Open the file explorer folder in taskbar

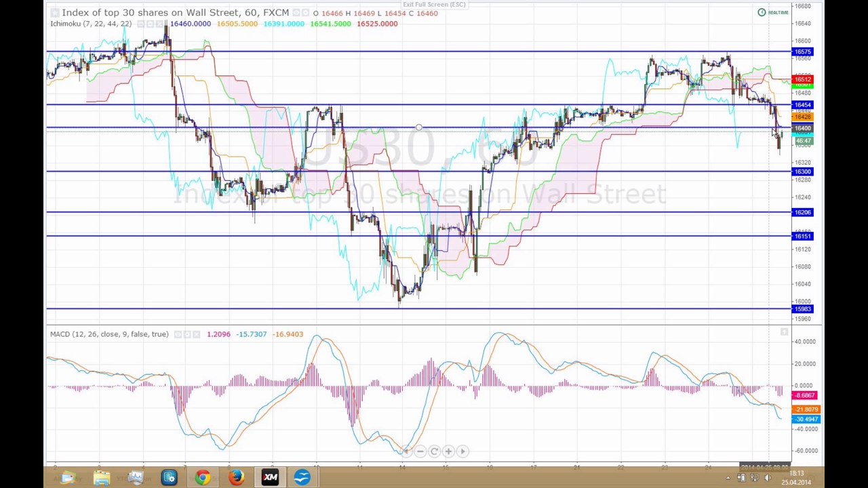[102, 478]
